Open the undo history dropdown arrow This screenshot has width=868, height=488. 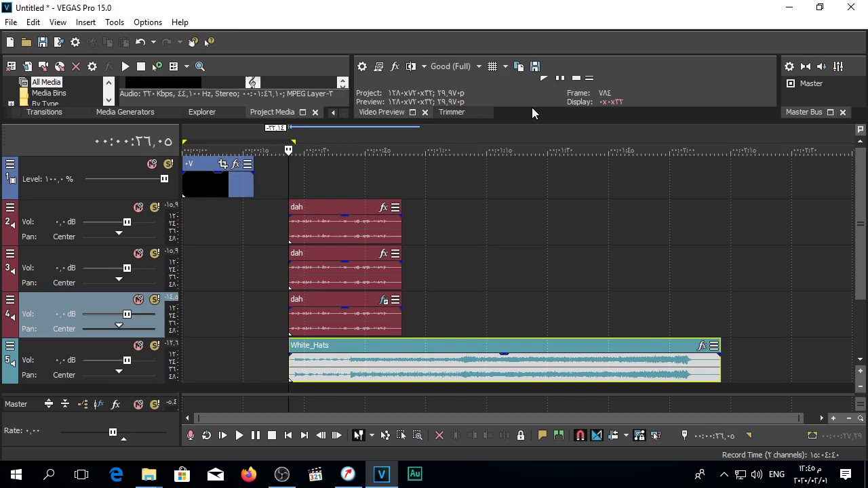[x=153, y=42]
